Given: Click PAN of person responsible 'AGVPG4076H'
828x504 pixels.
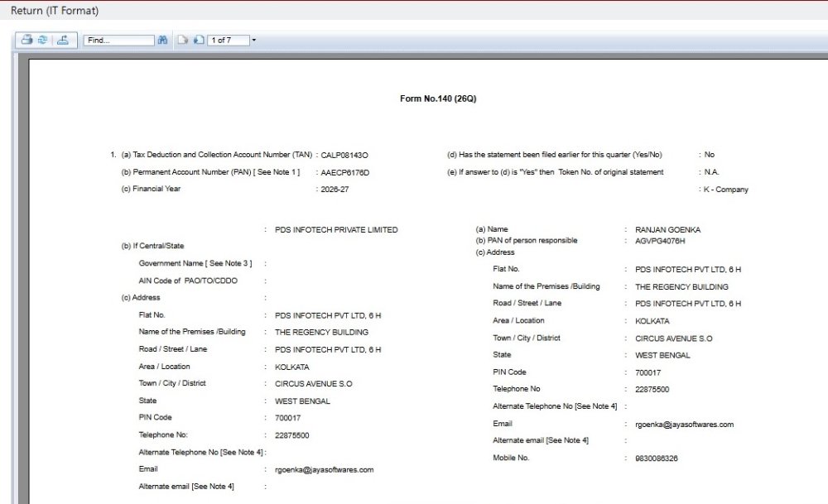Looking at the screenshot, I should [x=660, y=241].
